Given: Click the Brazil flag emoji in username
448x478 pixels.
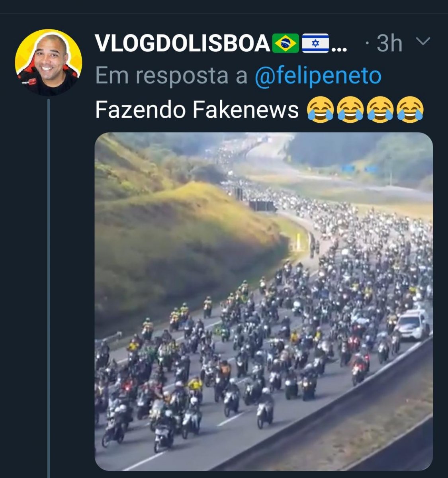Looking at the screenshot, I should [x=285, y=43].
